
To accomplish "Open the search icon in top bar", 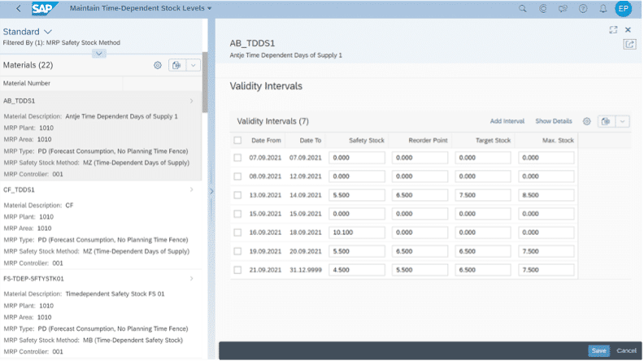I will click(522, 8).
